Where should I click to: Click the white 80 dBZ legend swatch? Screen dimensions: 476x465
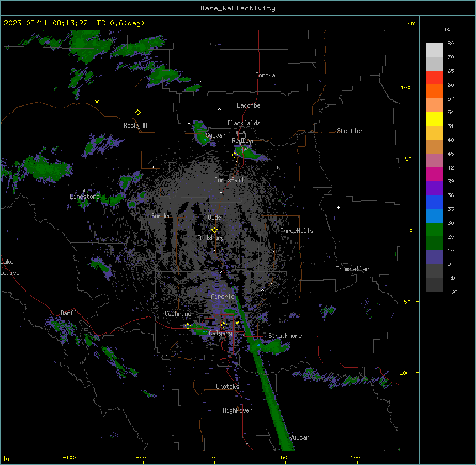434,50
